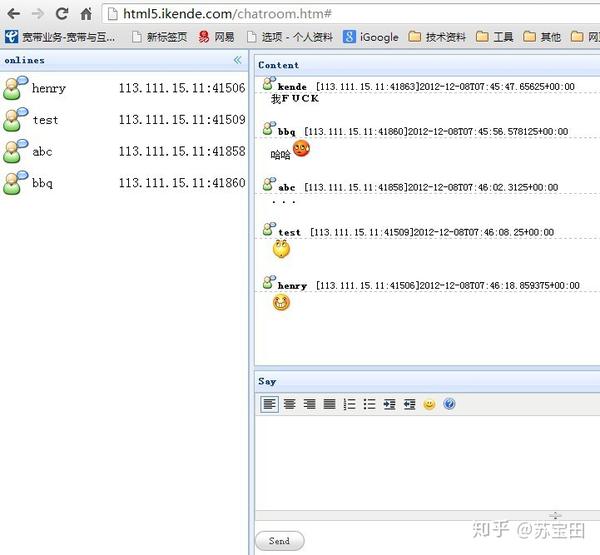
Task: Open the 工具 bookmarks folder
Action: click(x=494, y=37)
